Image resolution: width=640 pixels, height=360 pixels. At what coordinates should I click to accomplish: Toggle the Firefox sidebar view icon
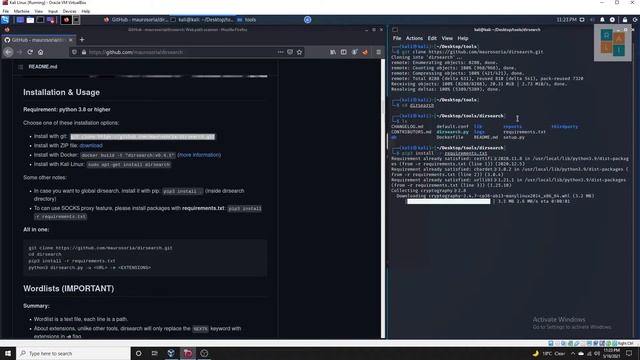[344, 52]
